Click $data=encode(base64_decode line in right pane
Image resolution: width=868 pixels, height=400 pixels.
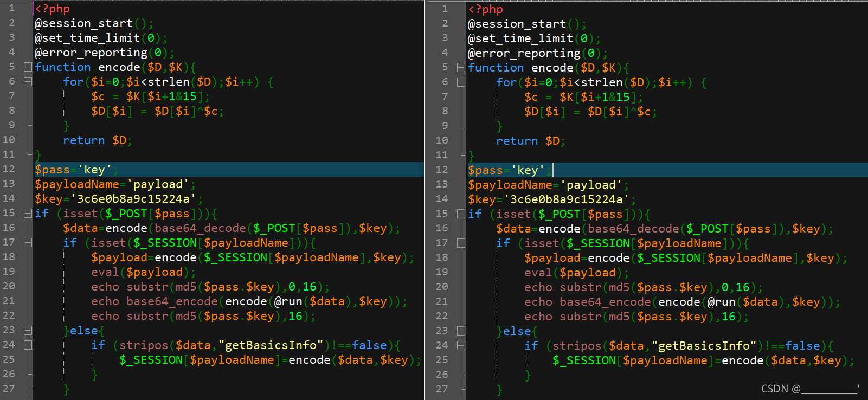coord(665,229)
